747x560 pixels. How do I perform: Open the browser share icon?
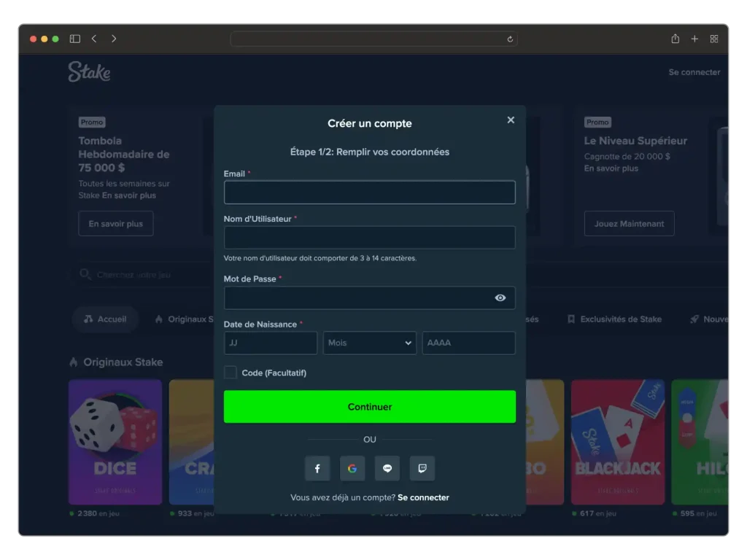[675, 39]
